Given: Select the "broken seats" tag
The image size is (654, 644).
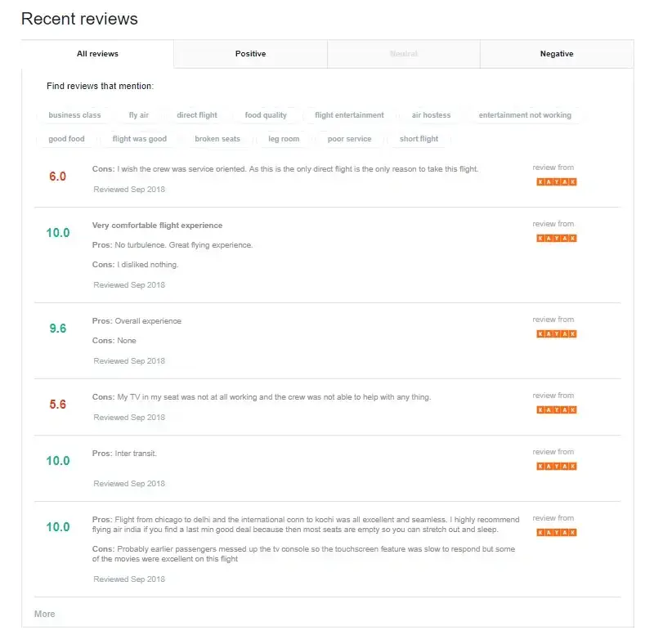Looking at the screenshot, I should 217,139.
